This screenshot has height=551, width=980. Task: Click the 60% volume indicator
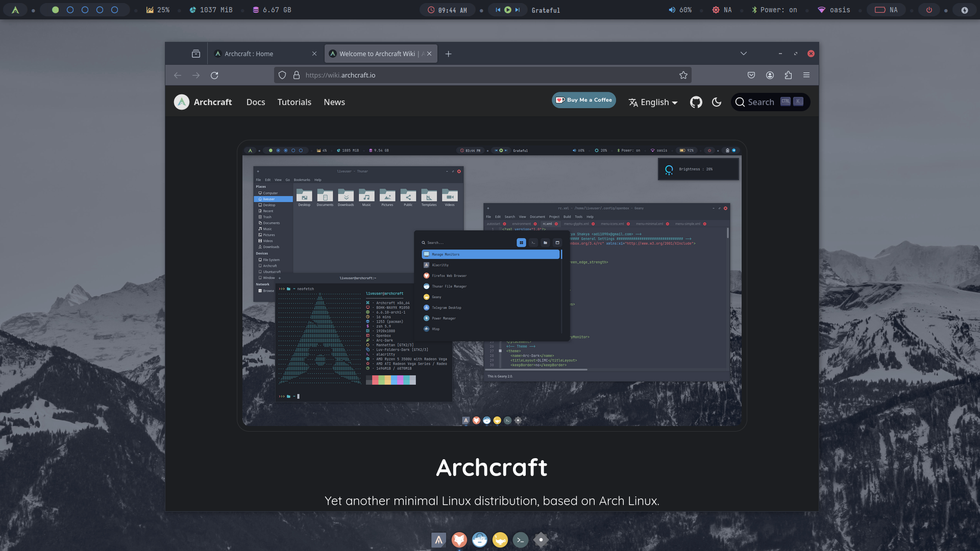(x=680, y=10)
